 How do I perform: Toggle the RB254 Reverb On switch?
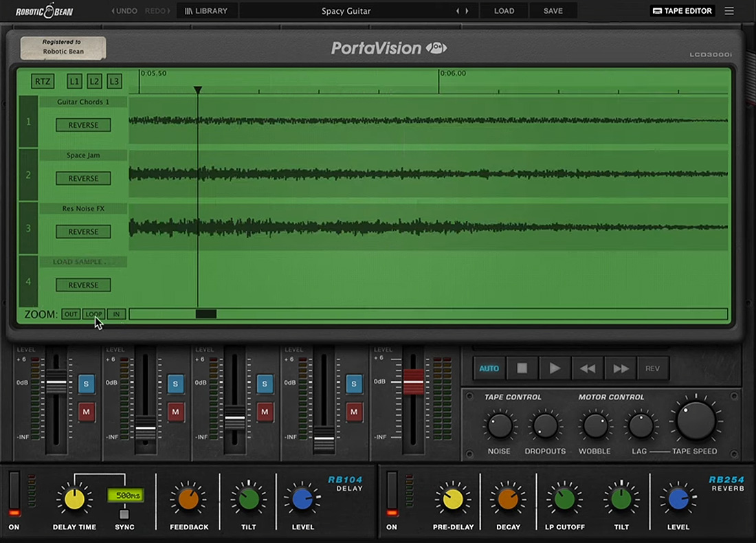(x=392, y=493)
